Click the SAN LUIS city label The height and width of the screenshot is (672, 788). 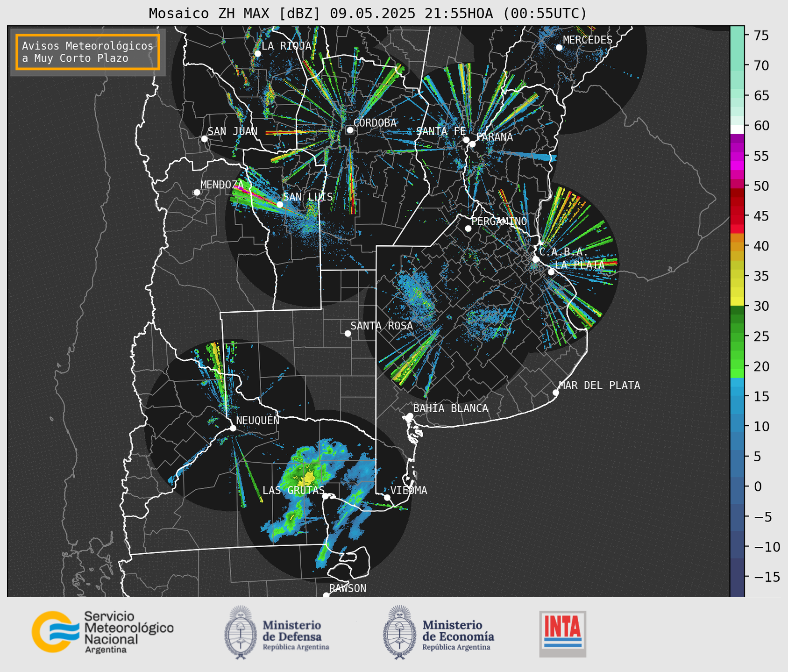[308, 197]
